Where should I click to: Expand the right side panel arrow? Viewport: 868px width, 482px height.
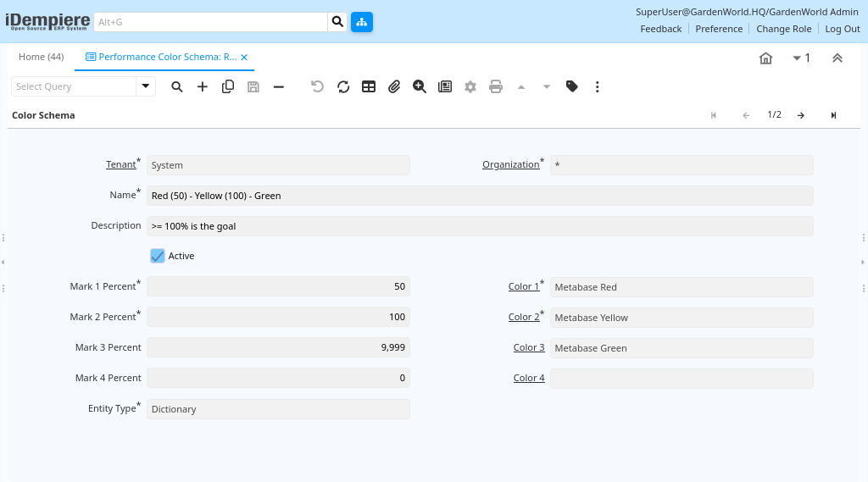point(862,263)
